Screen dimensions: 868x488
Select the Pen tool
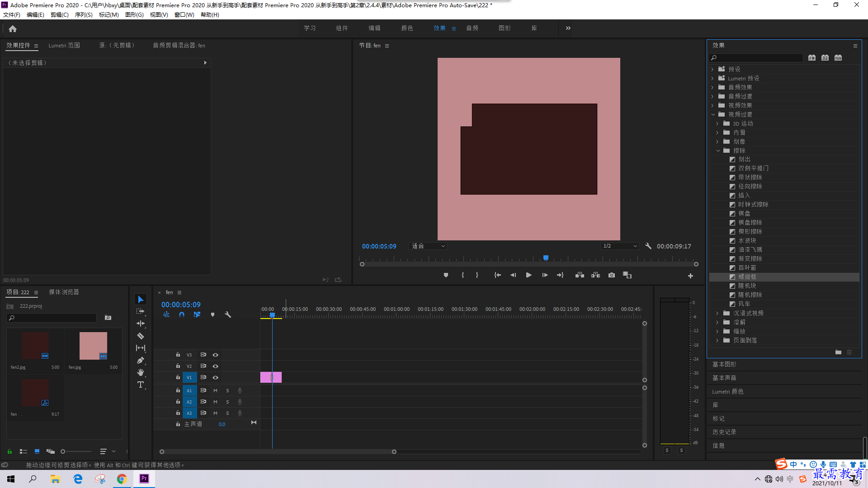pyautogui.click(x=141, y=360)
